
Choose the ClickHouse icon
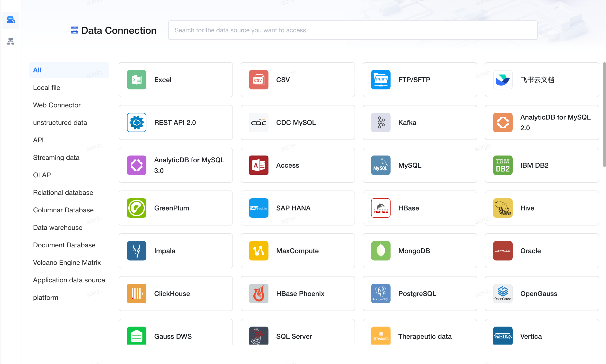point(136,293)
